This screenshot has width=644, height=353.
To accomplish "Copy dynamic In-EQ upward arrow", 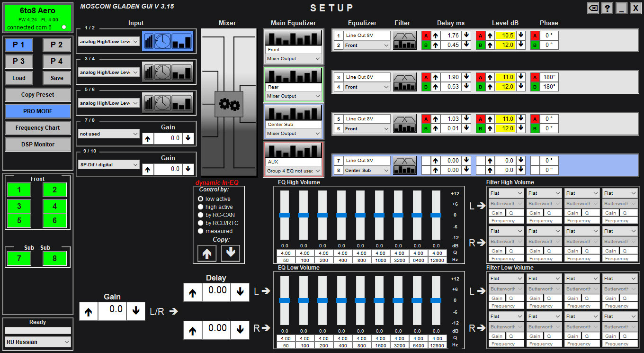I will (207, 253).
